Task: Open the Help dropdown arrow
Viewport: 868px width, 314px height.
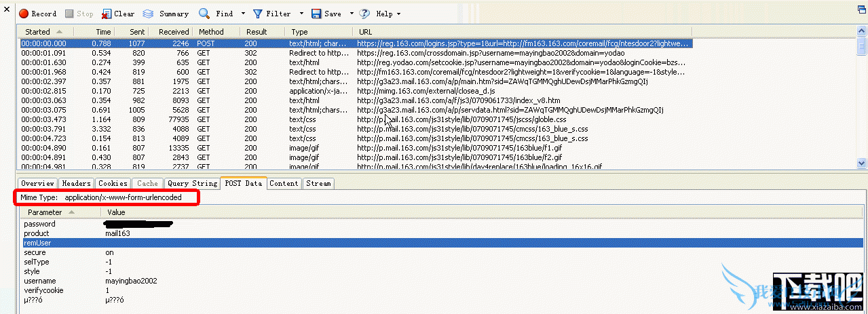Action: click(398, 14)
